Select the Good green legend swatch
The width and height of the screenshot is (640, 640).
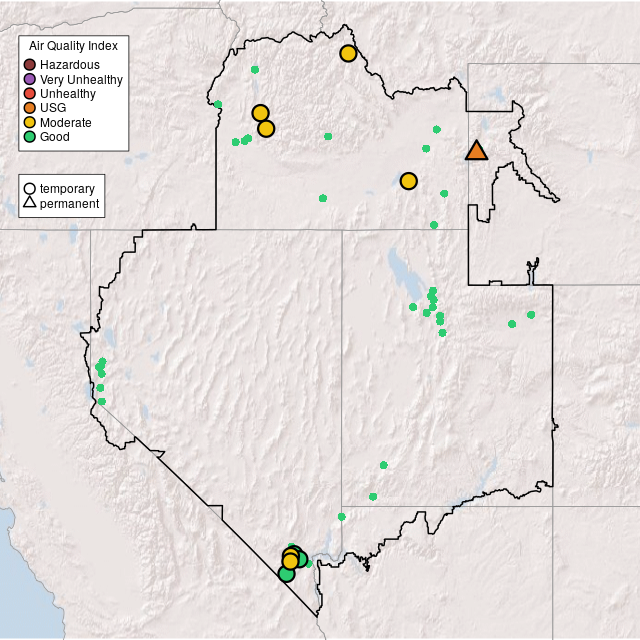(x=30, y=136)
